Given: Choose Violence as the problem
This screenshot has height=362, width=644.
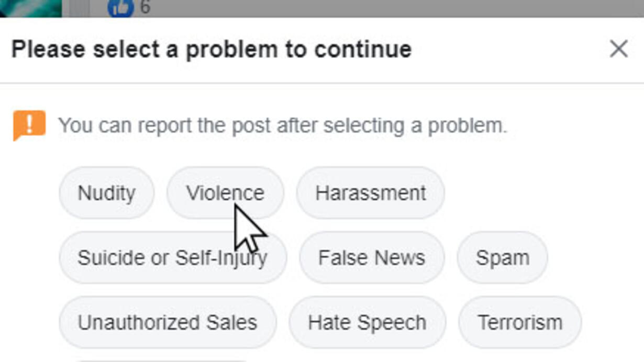Looking at the screenshot, I should 225,193.
